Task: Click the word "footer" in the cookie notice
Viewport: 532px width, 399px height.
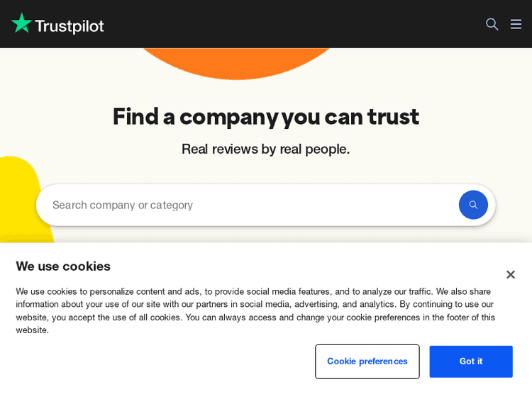Action: coord(458,317)
